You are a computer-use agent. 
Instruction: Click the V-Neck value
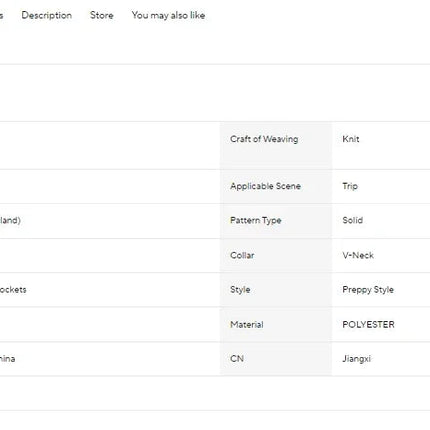[358, 255]
